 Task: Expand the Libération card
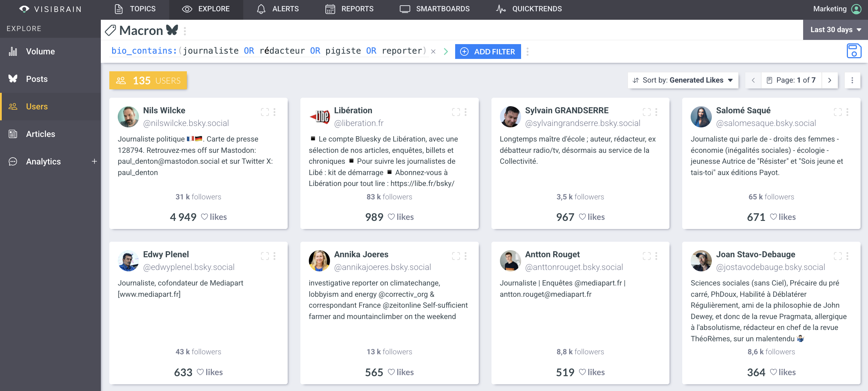click(x=456, y=112)
